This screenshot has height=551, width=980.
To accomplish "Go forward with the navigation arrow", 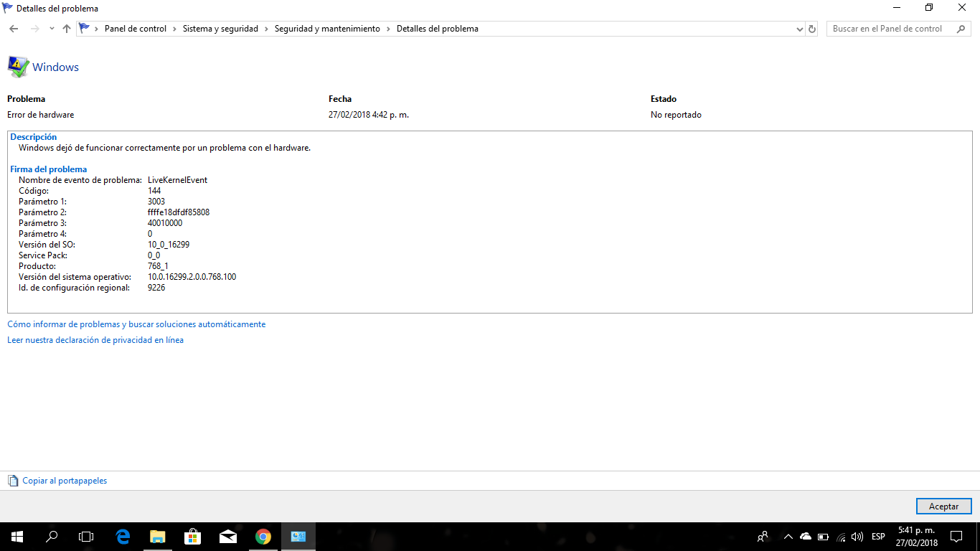I will (34, 29).
